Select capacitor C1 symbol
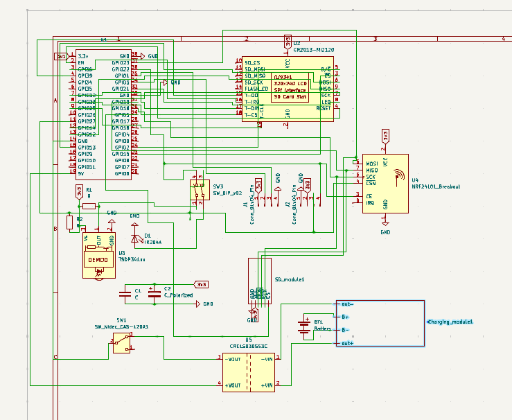 (x=125, y=295)
